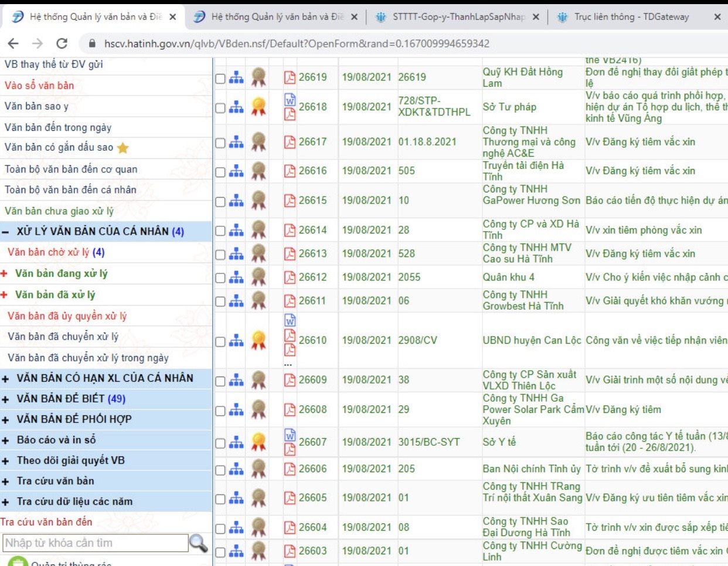Switch to STTTT-Gop-y-ThanhLapSapNhap browser tab
This screenshot has height=566, width=728.
pos(458,17)
